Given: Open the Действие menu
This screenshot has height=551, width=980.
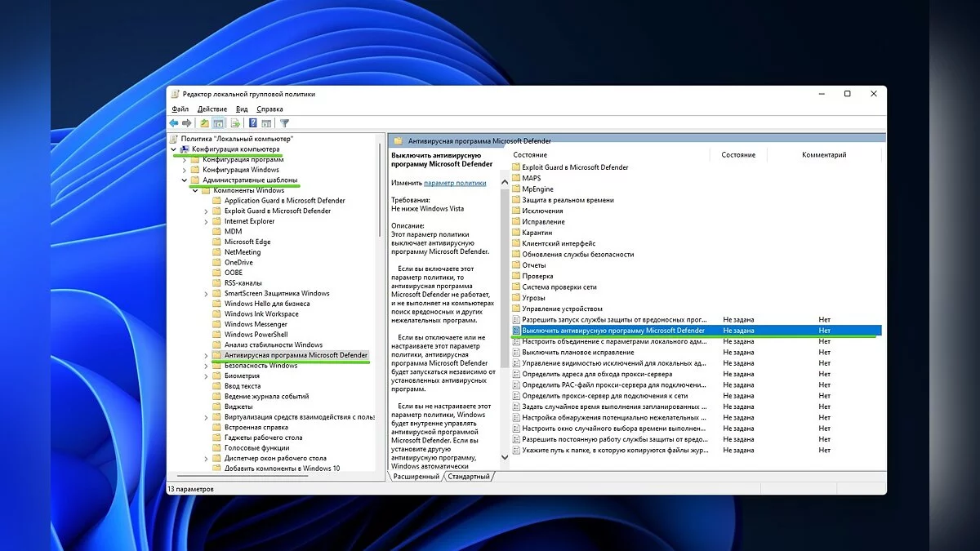Looking at the screenshot, I should click(212, 109).
